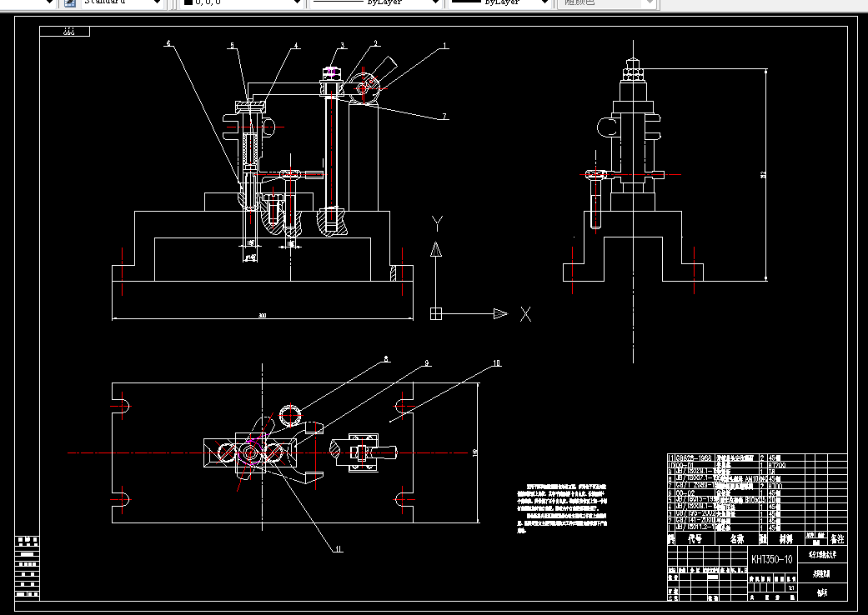Viewport: 868px width, 615px height.
Task: Select balloon number 4 in front view
Action: pyautogui.click(x=296, y=46)
